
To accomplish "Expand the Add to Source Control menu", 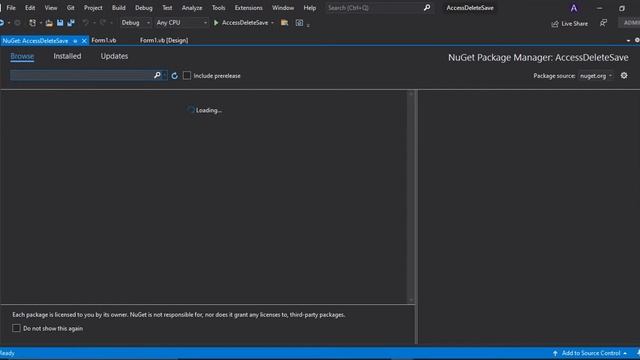I will tap(625, 353).
